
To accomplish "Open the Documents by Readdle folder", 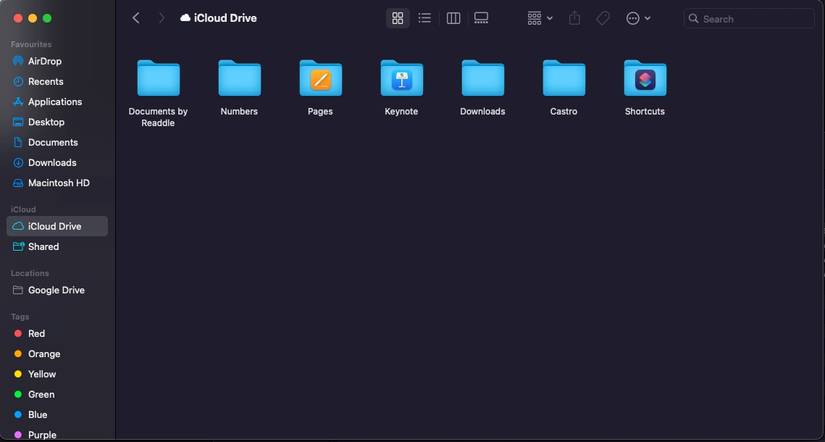I will tap(158, 78).
